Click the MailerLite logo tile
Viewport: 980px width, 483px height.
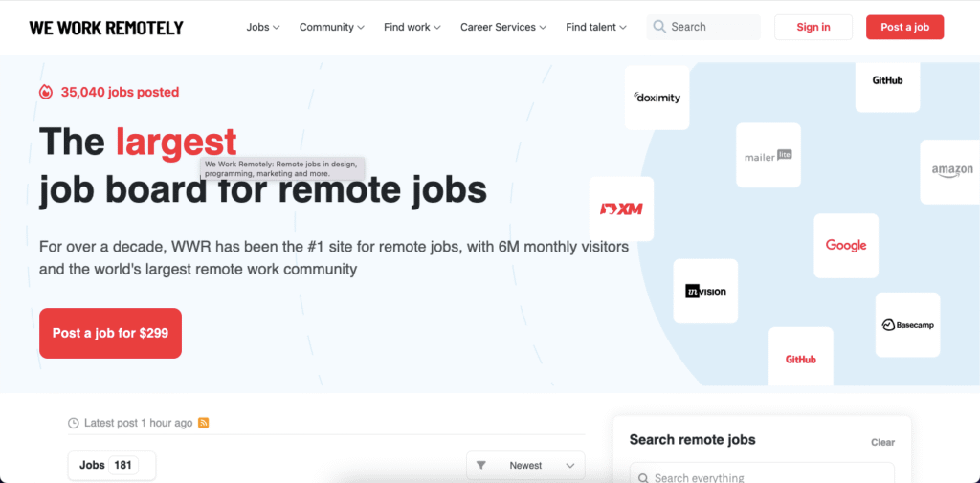[768, 155]
